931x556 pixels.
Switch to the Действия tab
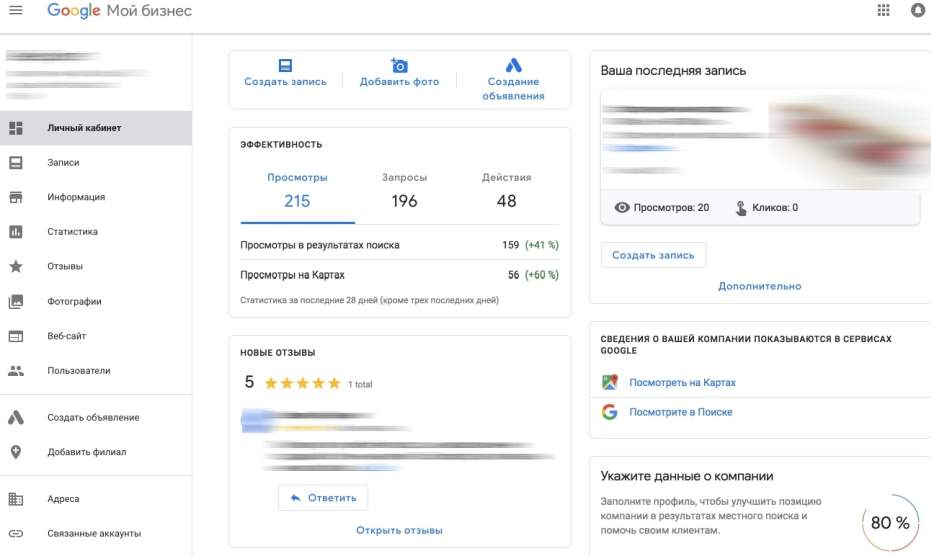point(506,190)
